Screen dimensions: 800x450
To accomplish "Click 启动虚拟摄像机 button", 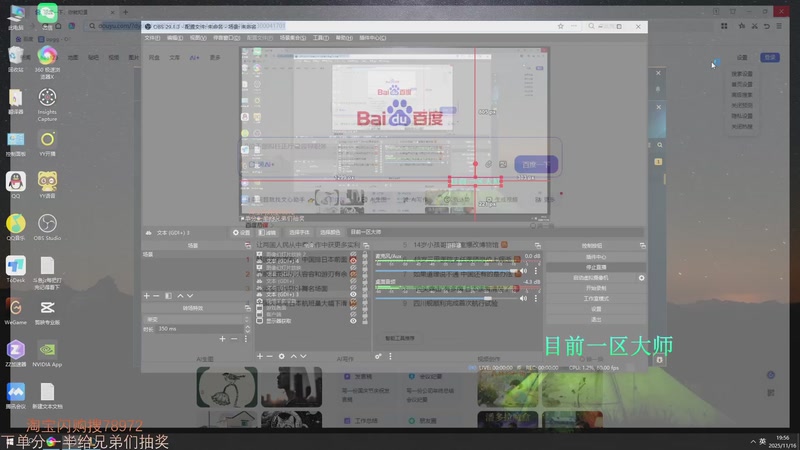I will coord(591,278).
